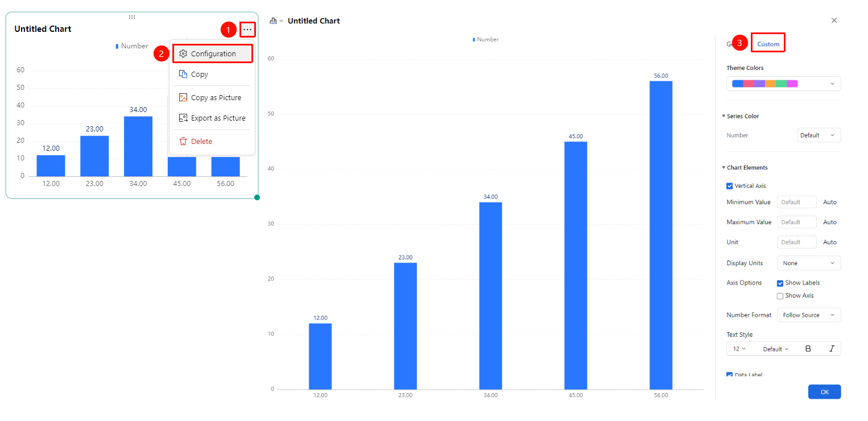Click Auto next to Minimum Value
The image size is (868, 421).
[x=830, y=203]
